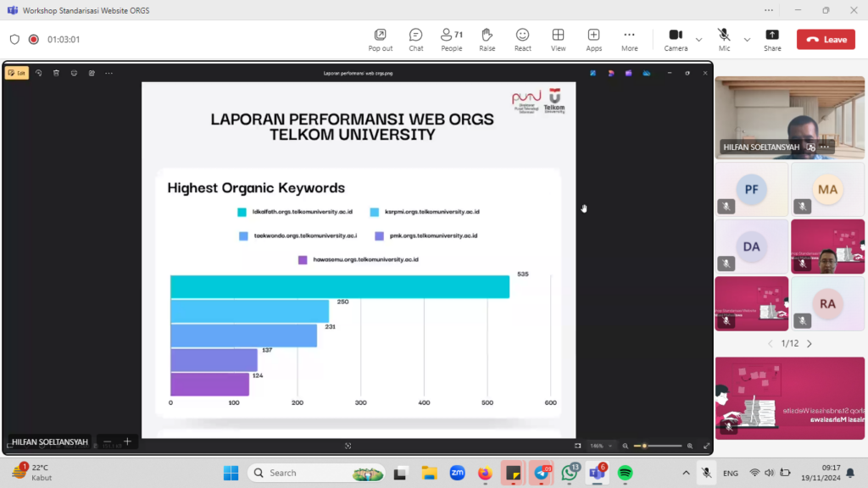Select the PF participant tile
The height and width of the screenshot is (488, 868).
[751, 189]
